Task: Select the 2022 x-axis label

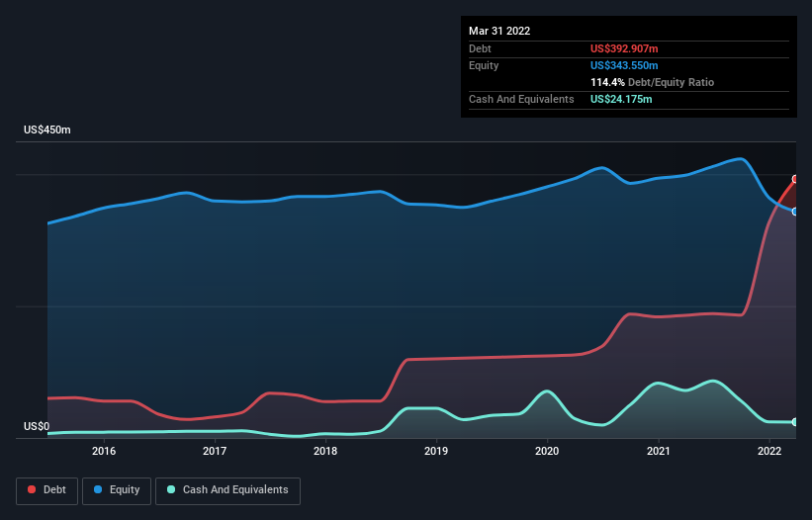Action: [769, 451]
